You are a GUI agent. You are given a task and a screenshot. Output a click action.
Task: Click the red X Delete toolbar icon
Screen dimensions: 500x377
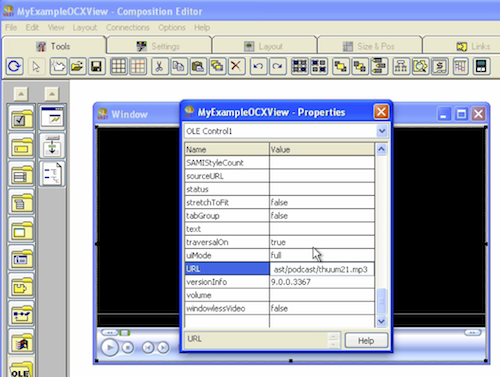(236, 66)
